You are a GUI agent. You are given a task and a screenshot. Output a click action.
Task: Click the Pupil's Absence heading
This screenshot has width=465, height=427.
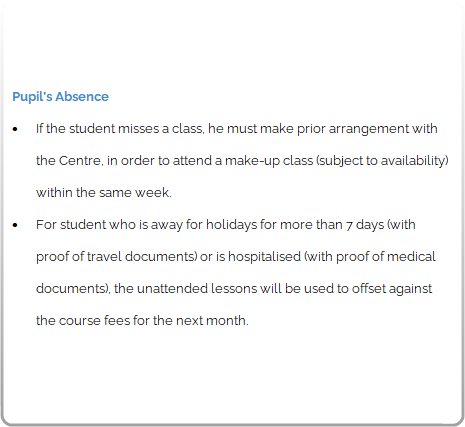pyautogui.click(x=60, y=97)
